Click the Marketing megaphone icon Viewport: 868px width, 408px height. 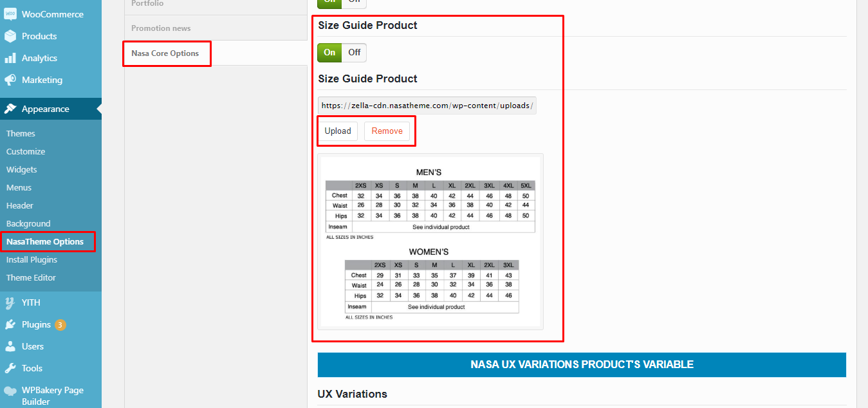10,80
